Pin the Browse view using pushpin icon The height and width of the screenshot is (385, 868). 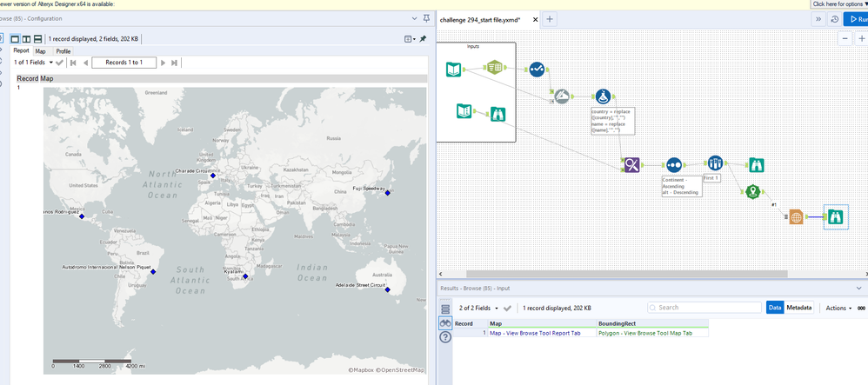point(423,39)
